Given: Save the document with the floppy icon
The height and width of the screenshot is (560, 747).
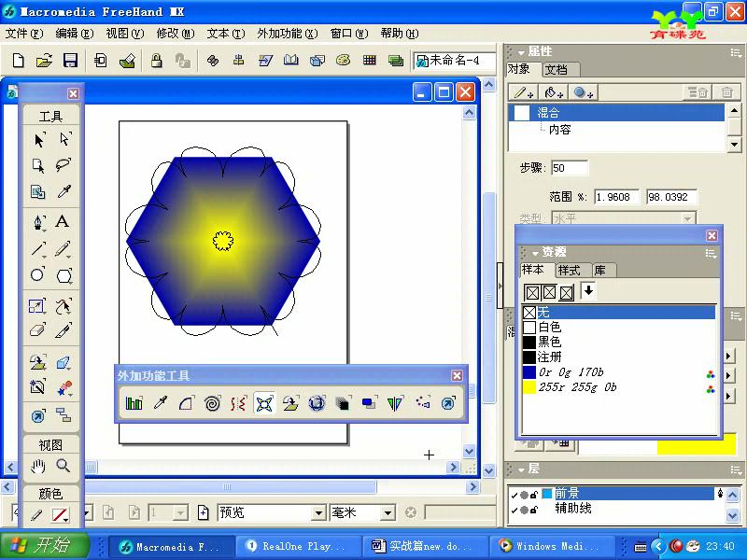Looking at the screenshot, I should [x=71, y=61].
